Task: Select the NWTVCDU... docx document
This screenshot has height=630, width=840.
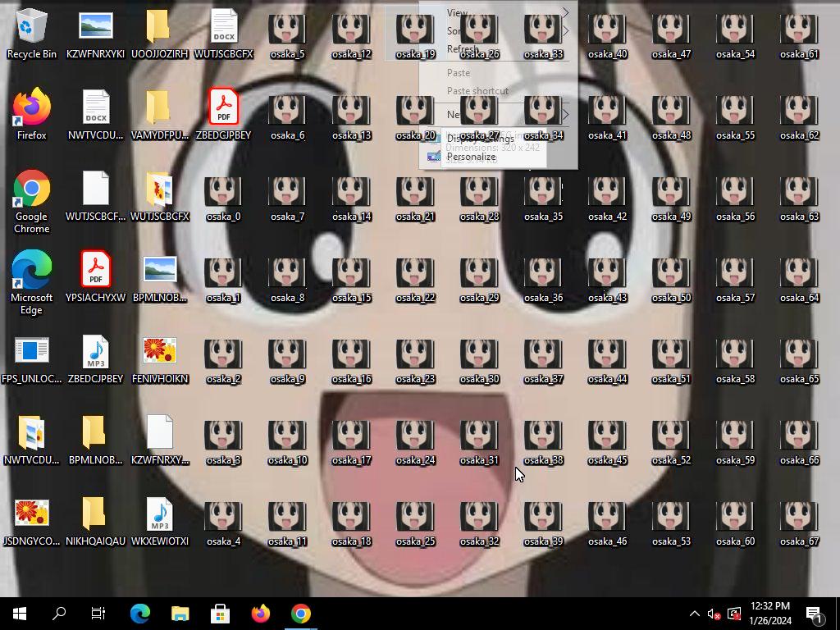Action: tap(95, 114)
